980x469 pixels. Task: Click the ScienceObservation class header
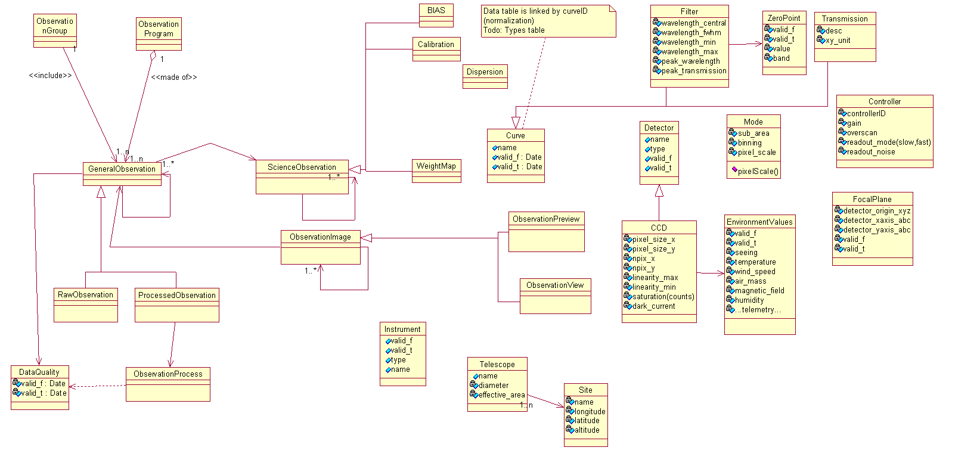click(x=302, y=167)
